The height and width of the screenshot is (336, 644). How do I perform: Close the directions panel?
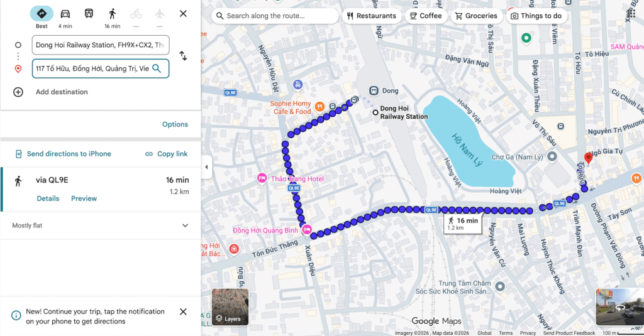183,14
